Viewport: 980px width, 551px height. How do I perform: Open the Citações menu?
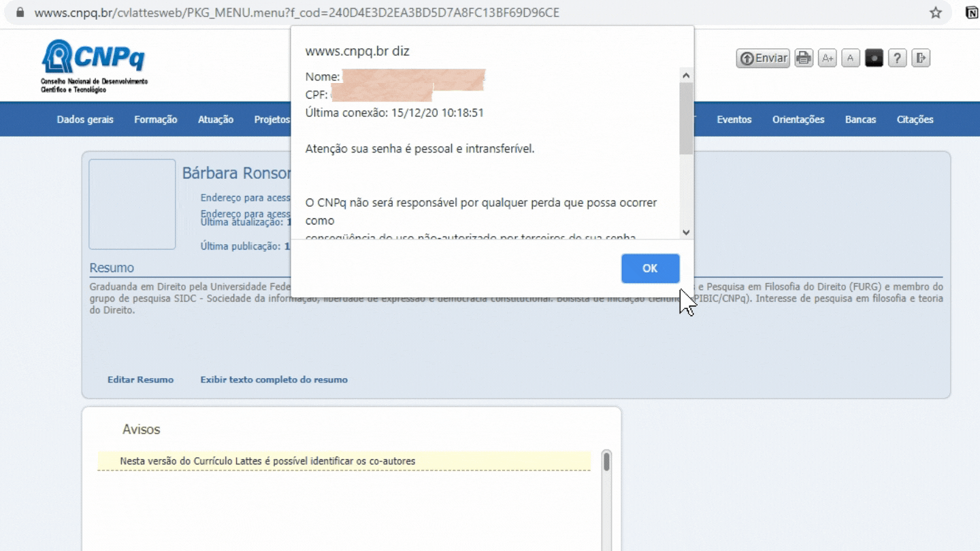point(915,119)
